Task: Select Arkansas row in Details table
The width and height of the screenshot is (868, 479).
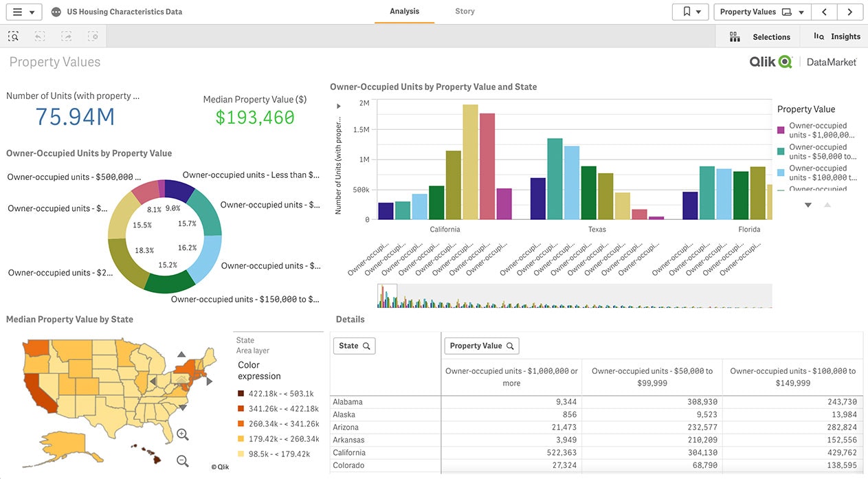Action: [x=597, y=440]
